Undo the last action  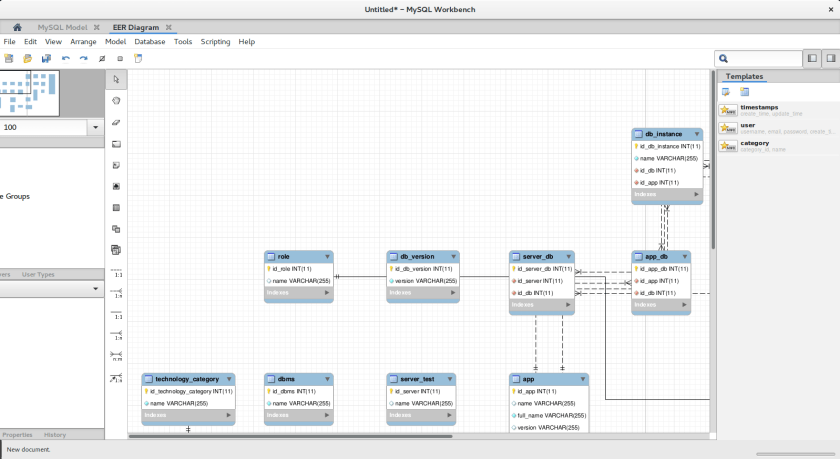[65, 58]
